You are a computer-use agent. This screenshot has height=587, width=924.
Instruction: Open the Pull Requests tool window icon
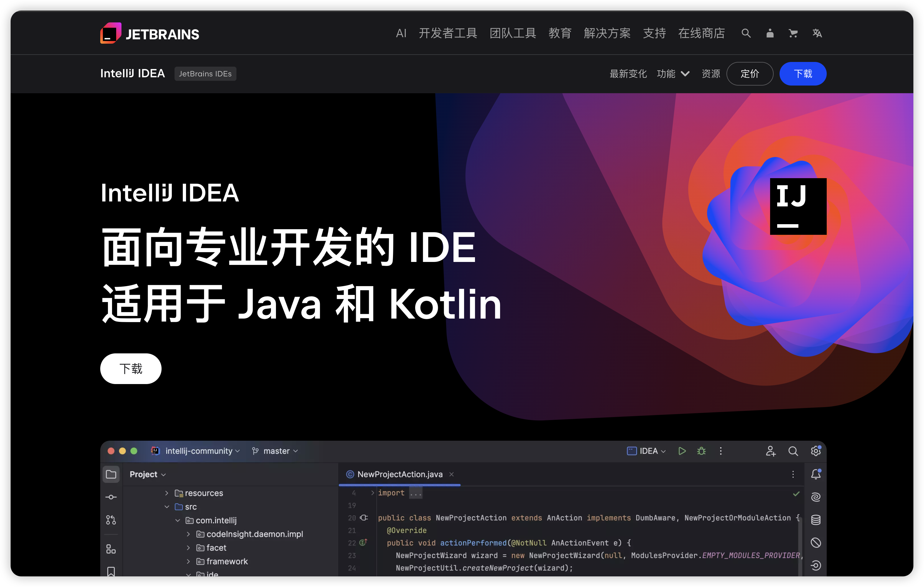[111, 520]
